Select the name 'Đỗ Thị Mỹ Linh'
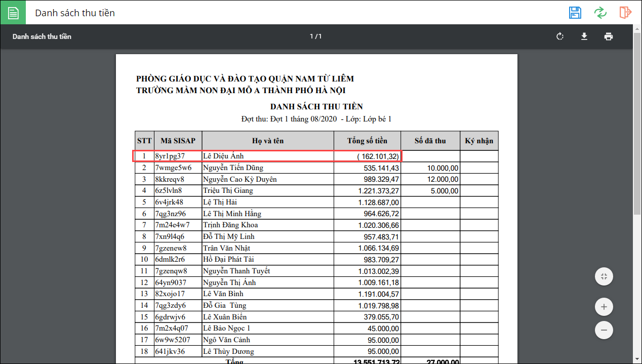 pos(229,236)
